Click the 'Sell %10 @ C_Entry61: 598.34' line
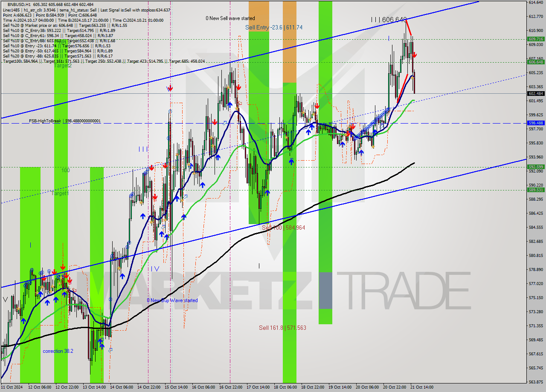 point(58,35)
